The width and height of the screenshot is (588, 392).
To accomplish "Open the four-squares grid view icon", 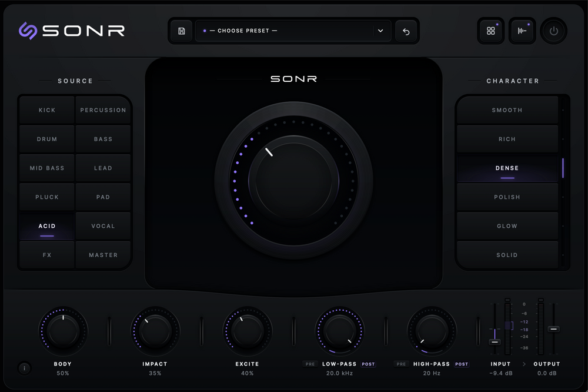I will 490,31.
